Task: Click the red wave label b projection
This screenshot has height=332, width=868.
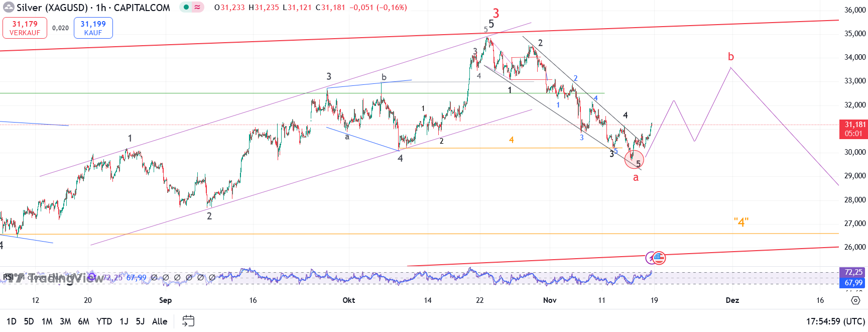Action: click(x=731, y=57)
